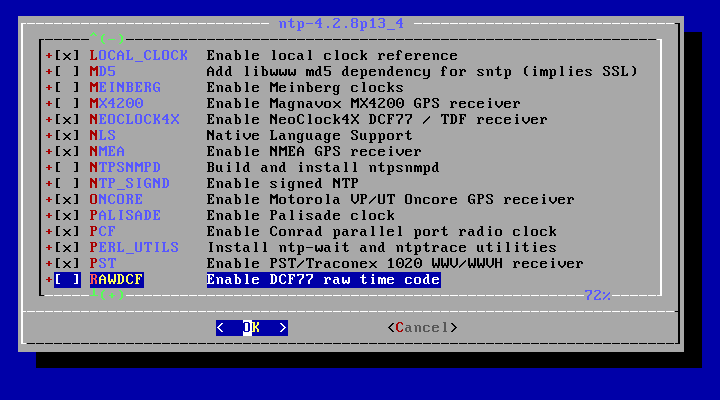Select the PERL_UTILS option label
Viewport: 720px width, 400px height.
point(135,248)
